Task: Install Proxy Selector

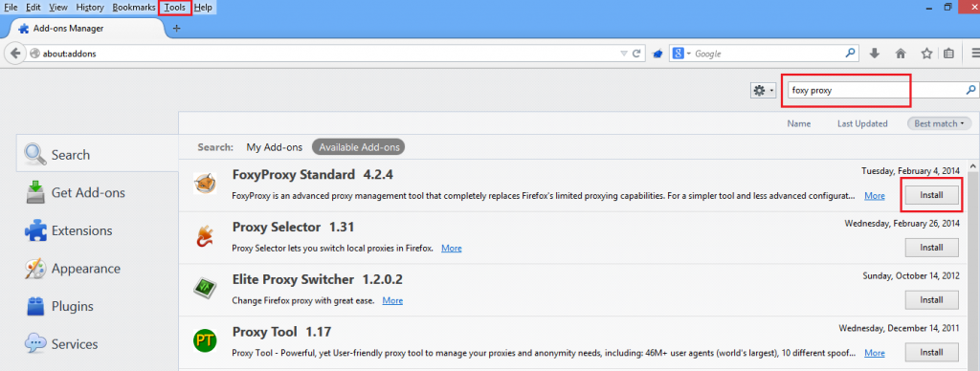Action: [931, 248]
